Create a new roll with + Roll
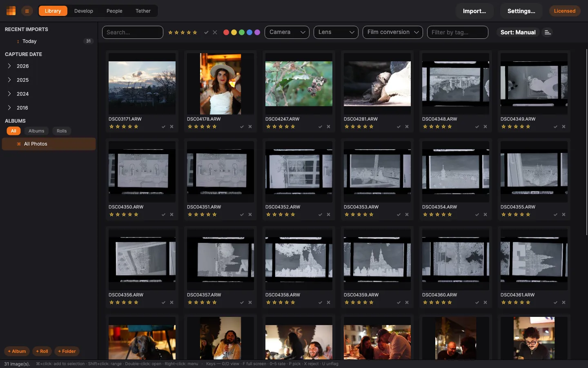 (x=42, y=351)
